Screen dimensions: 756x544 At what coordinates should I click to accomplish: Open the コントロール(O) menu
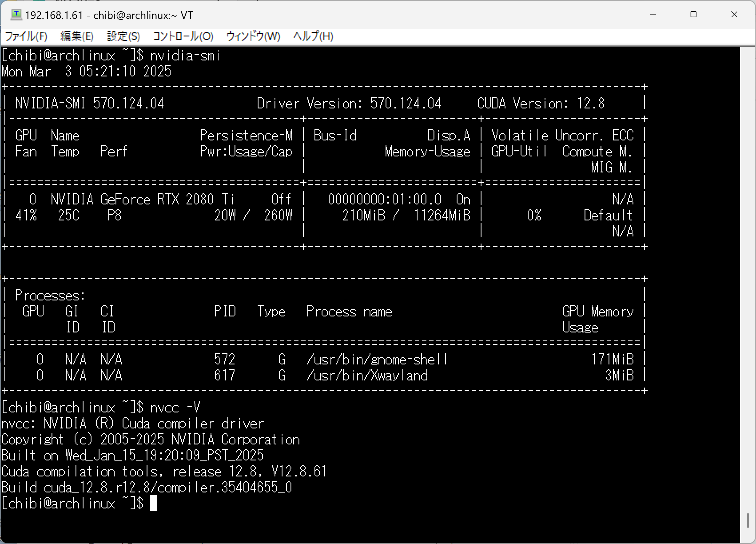[x=183, y=36]
